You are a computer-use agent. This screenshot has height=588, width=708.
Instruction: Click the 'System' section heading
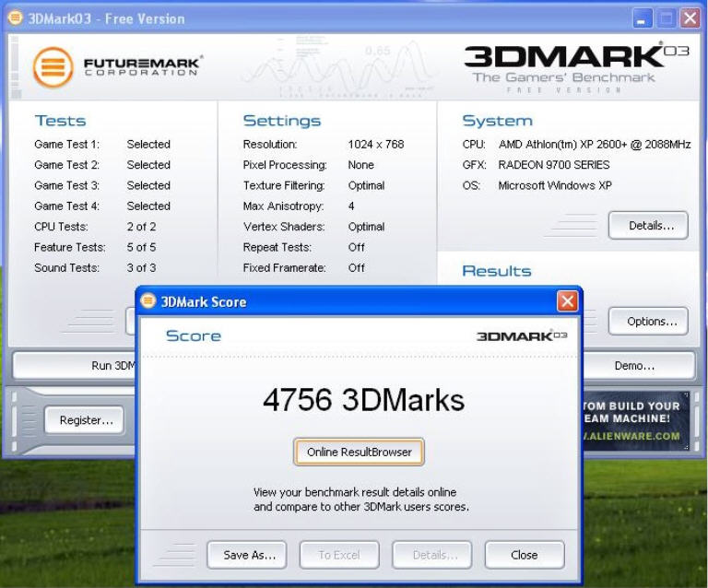click(x=498, y=121)
